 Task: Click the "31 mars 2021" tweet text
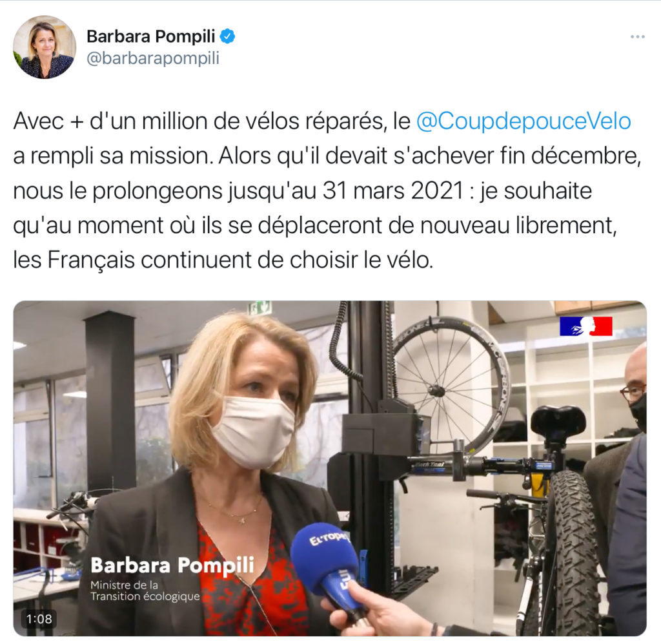coord(393,191)
